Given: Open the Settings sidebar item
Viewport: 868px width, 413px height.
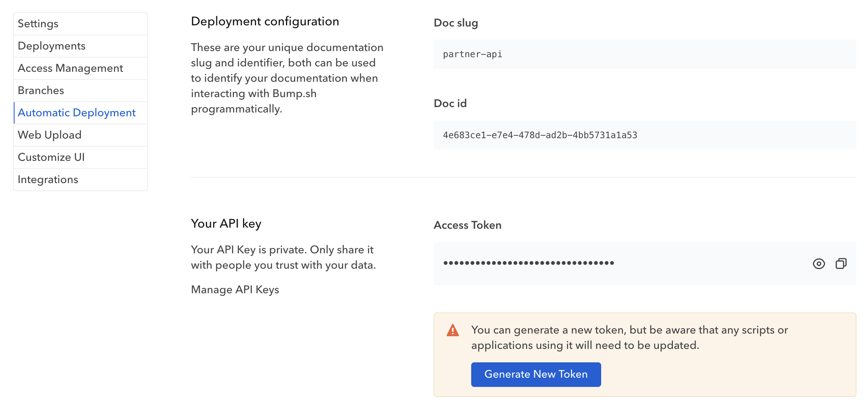Looking at the screenshot, I should pos(38,24).
